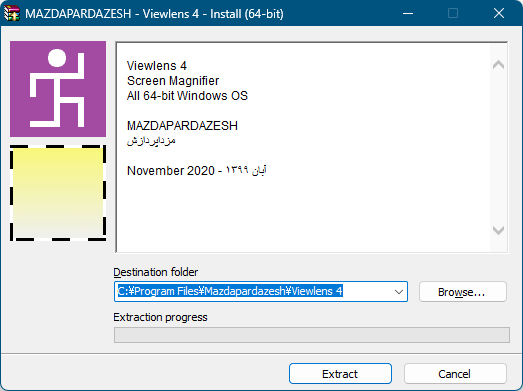Click the "November 2020" date line

(196, 171)
